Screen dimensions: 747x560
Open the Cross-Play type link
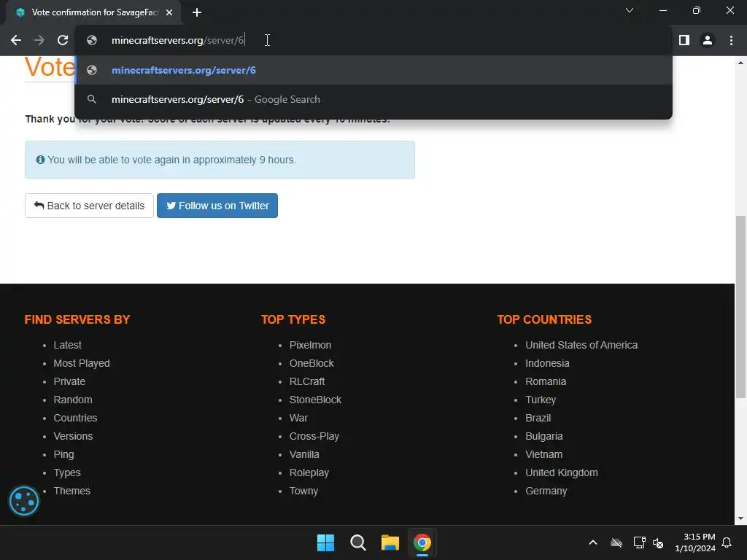[x=314, y=436]
